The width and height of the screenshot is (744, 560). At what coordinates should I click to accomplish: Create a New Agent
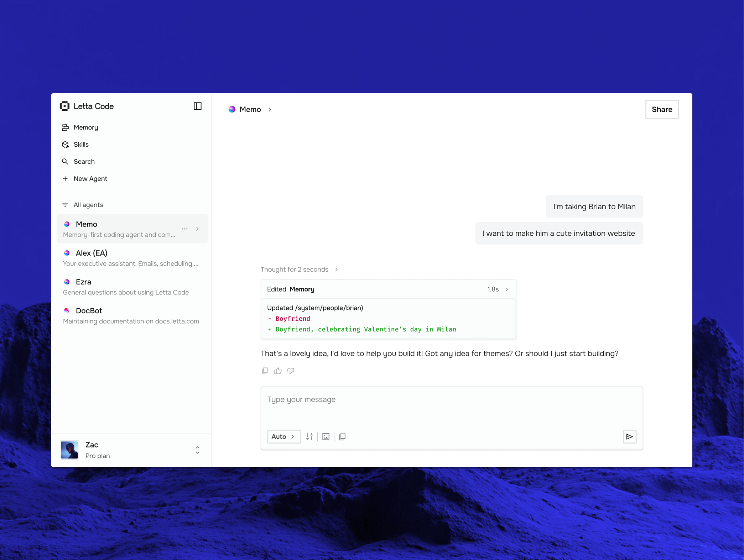pos(90,178)
